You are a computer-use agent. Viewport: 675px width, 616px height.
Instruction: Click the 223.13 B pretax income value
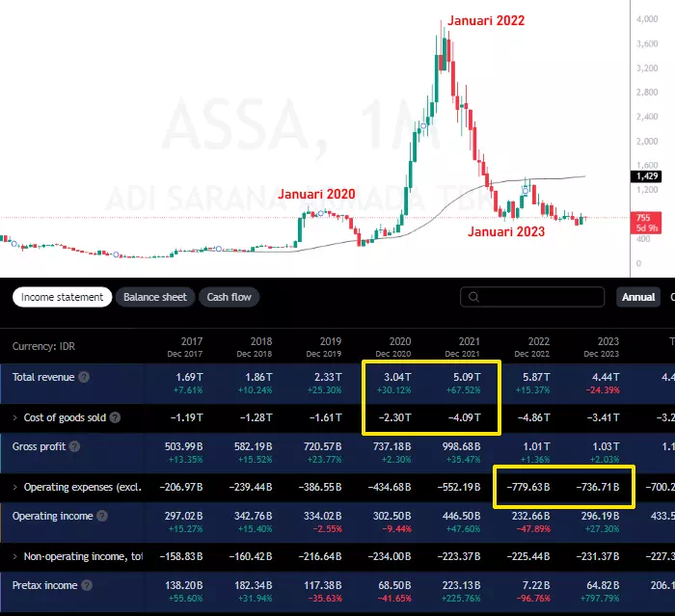pyautogui.click(x=462, y=585)
